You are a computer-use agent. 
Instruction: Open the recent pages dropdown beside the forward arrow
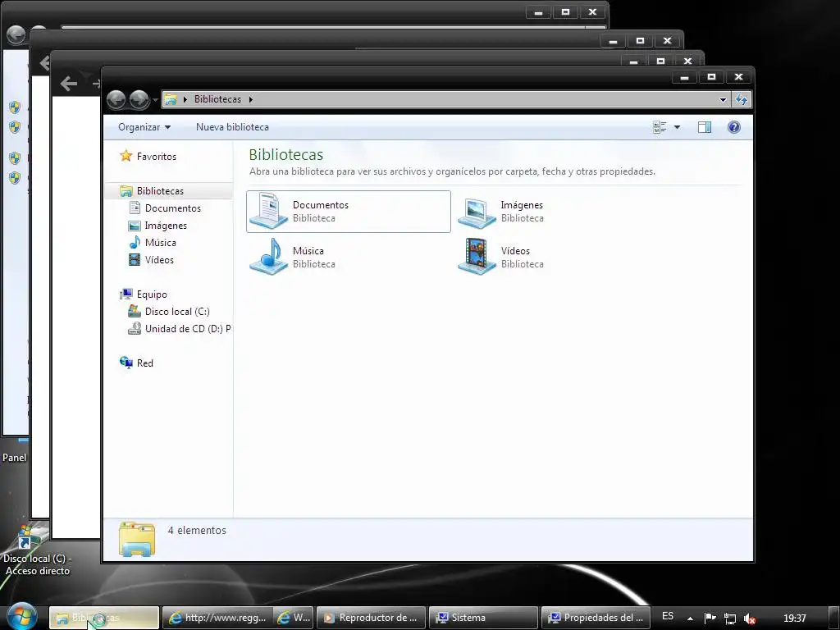click(155, 99)
